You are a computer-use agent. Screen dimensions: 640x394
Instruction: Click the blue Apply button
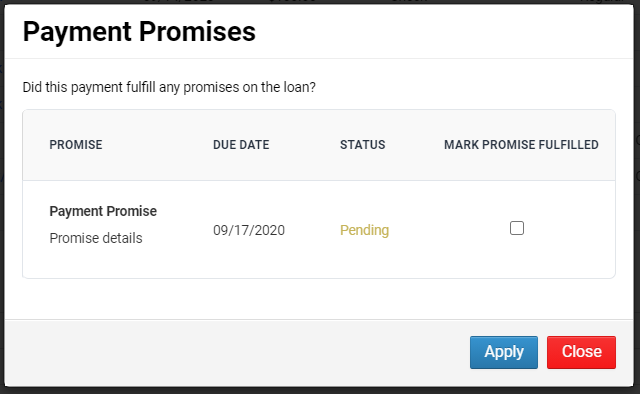(x=504, y=352)
